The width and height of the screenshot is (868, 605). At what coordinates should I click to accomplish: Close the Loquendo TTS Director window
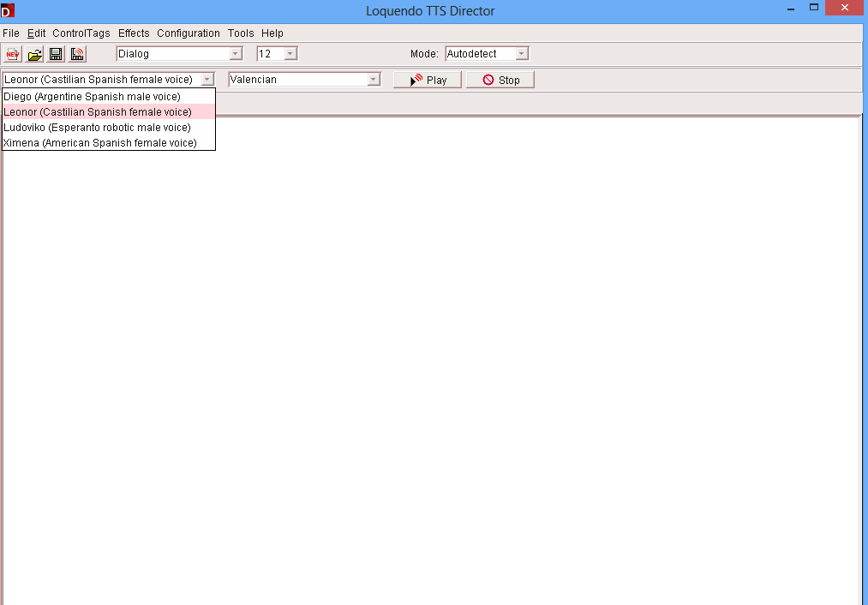[x=845, y=7]
